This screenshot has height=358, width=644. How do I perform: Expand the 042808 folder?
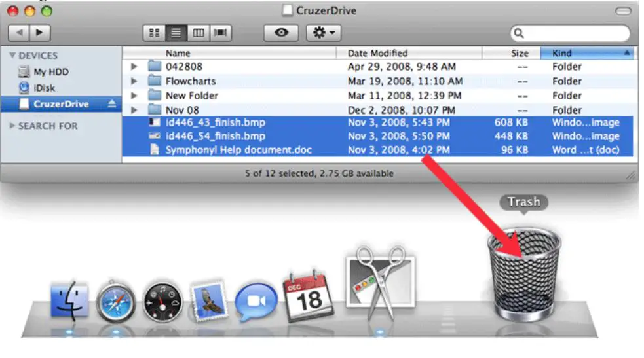(134, 66)
